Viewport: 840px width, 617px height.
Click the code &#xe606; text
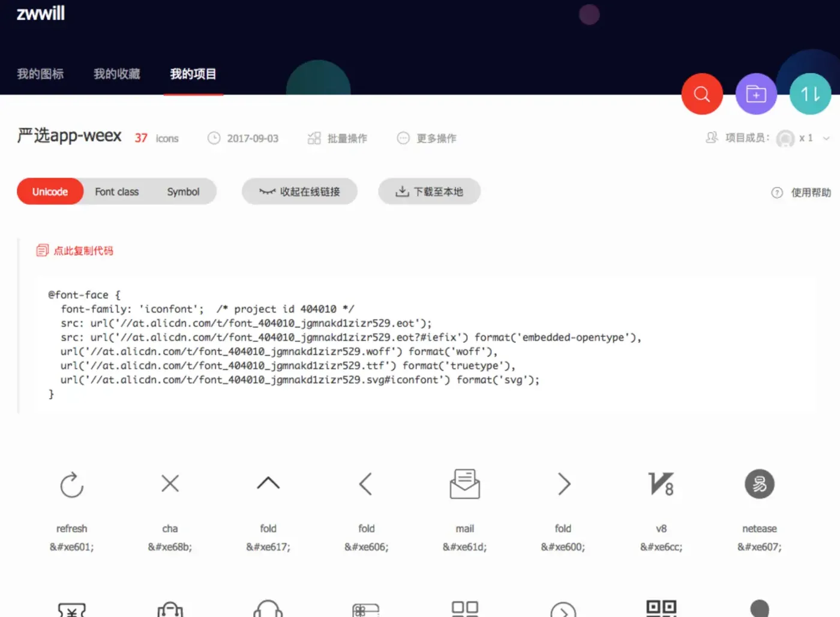366,547
